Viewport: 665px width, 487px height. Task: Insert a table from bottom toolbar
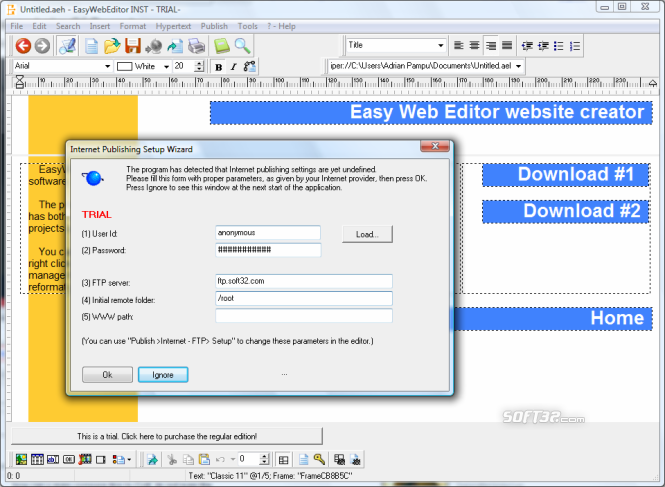[x=37, y=459]
